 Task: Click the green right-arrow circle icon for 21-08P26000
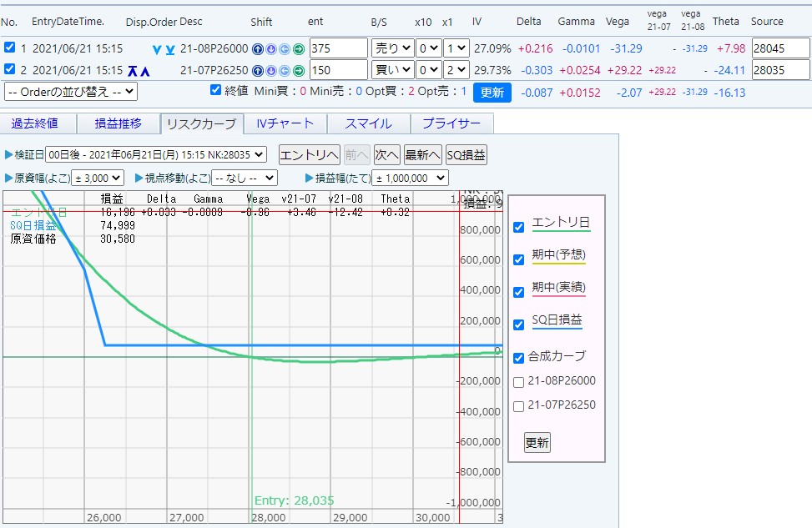(x=299, y=49)
